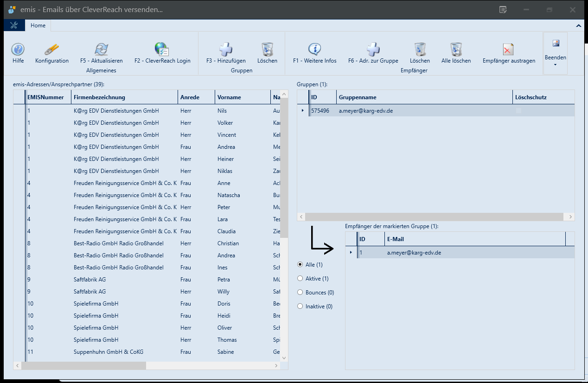Sort by EMISNummer column header
The image size is (588, 383).
(49, 97)
